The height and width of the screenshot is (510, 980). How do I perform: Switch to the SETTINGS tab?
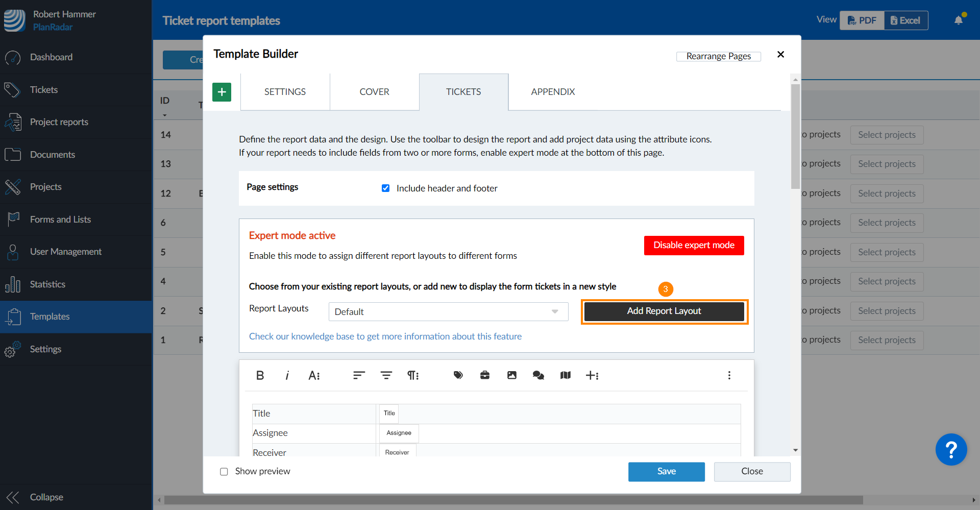[x=285, y=92]
